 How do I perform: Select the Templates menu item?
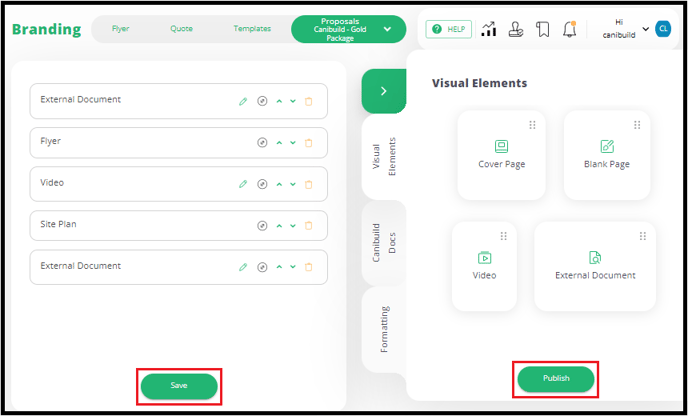(252, 29)
